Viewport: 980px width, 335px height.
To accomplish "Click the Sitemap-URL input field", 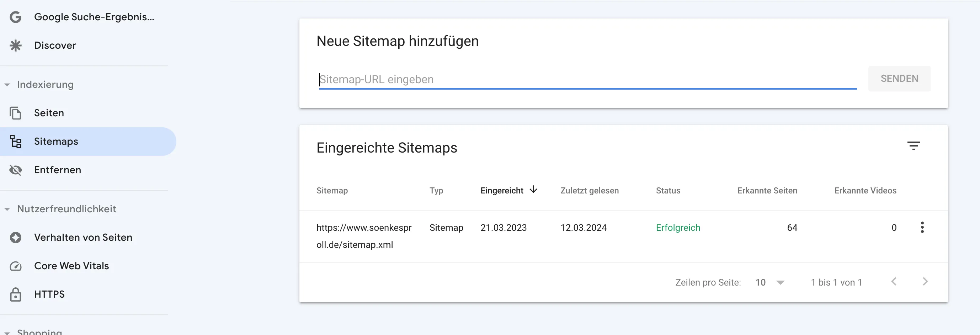I will [x=533, y=79].
